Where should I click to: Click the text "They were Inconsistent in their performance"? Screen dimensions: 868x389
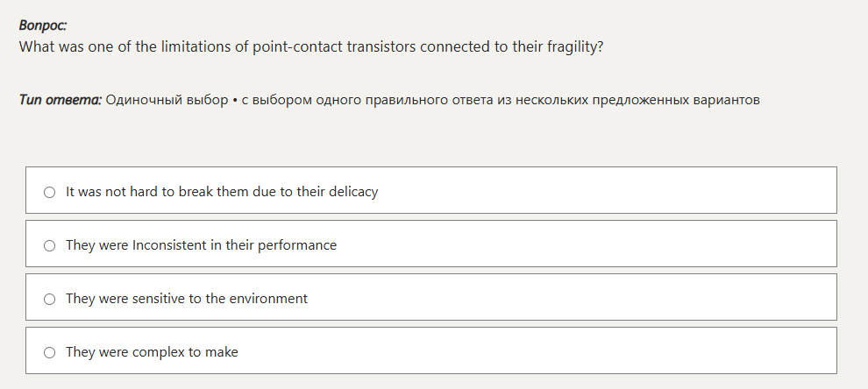201,245
